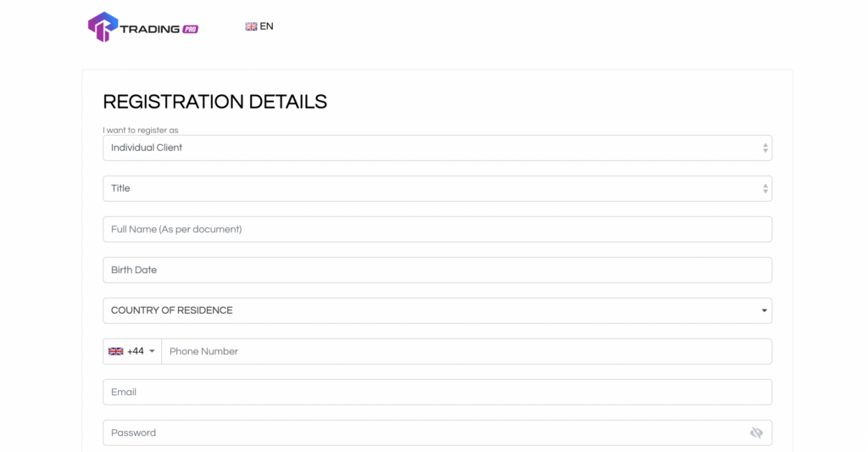Click the Trading Pro cube logo
The height and width of the screenshot is (452, 868).
102,27
